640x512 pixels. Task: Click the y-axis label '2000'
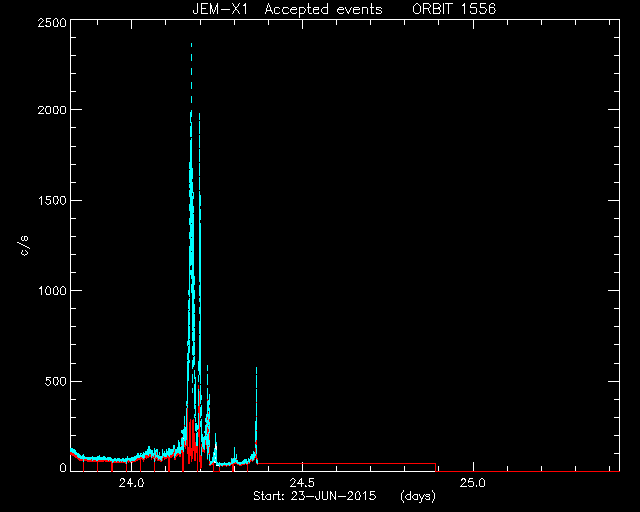52,110
